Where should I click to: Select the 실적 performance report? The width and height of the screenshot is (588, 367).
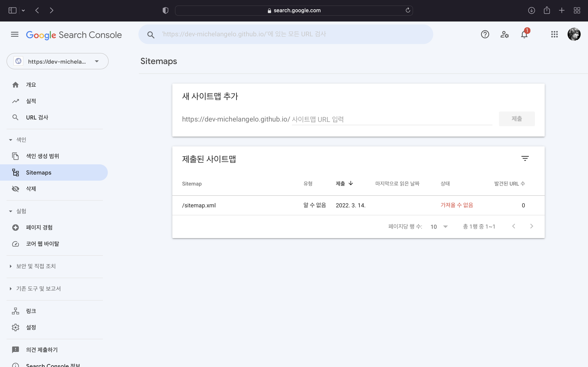31,101
